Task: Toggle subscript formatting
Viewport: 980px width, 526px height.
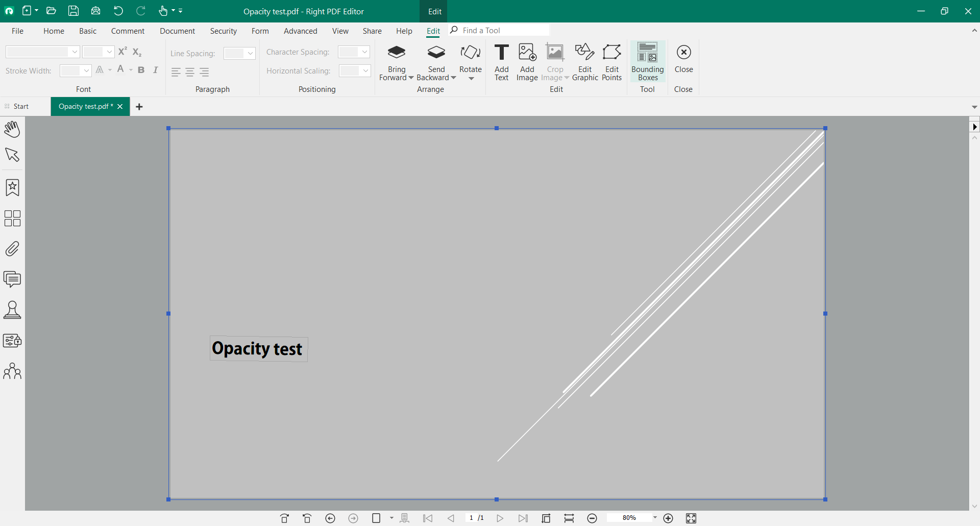Action: 137,52
